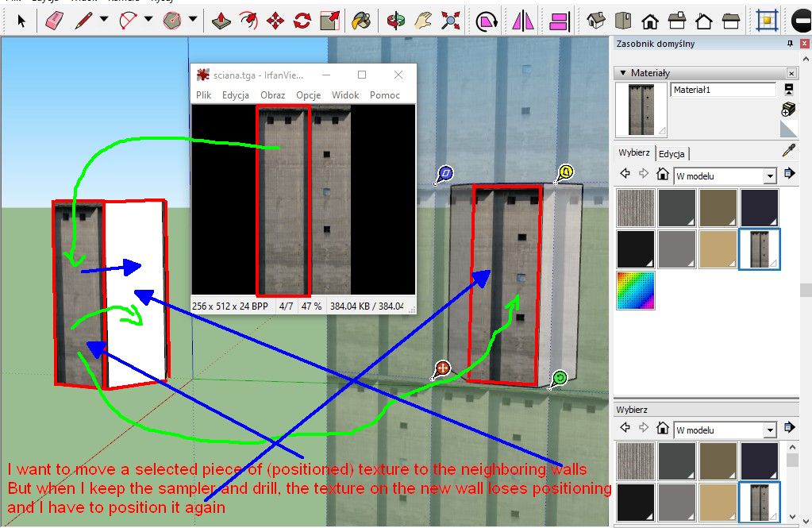Click the Materiał1 name input field
The image size is (812, 528).
(x=723, y=90)
